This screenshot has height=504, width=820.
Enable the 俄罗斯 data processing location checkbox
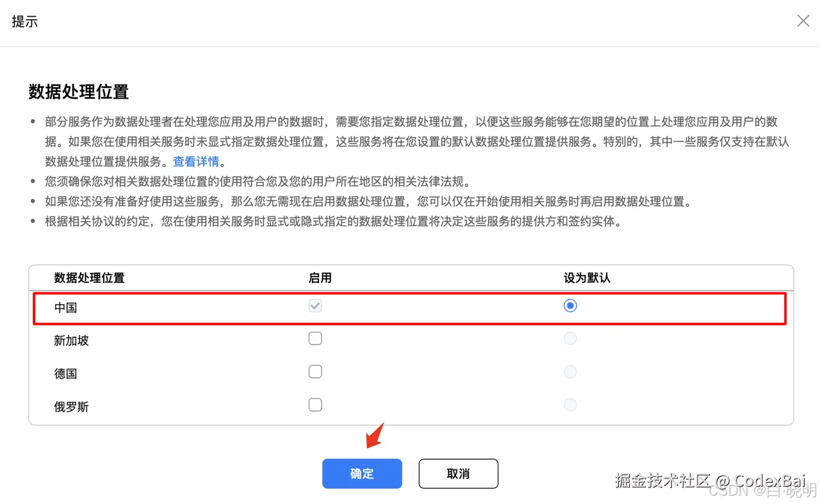coord(315,405)
